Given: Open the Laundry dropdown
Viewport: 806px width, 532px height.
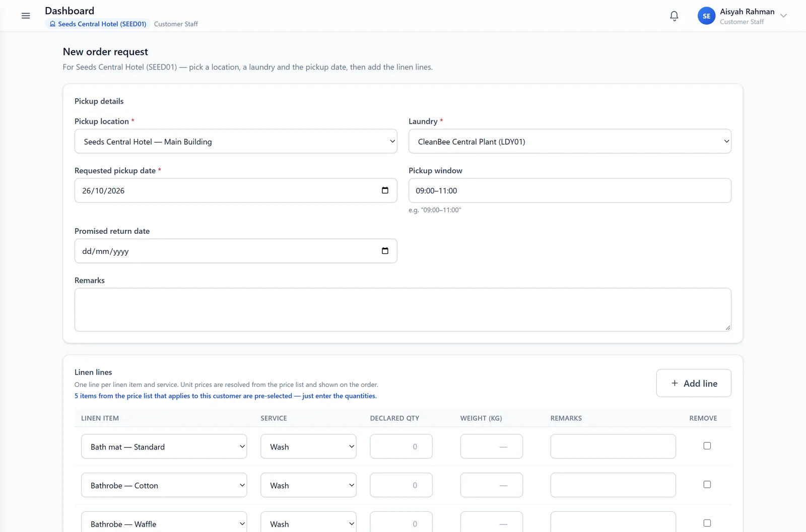Looking at the screenshot, I should 570,142.
